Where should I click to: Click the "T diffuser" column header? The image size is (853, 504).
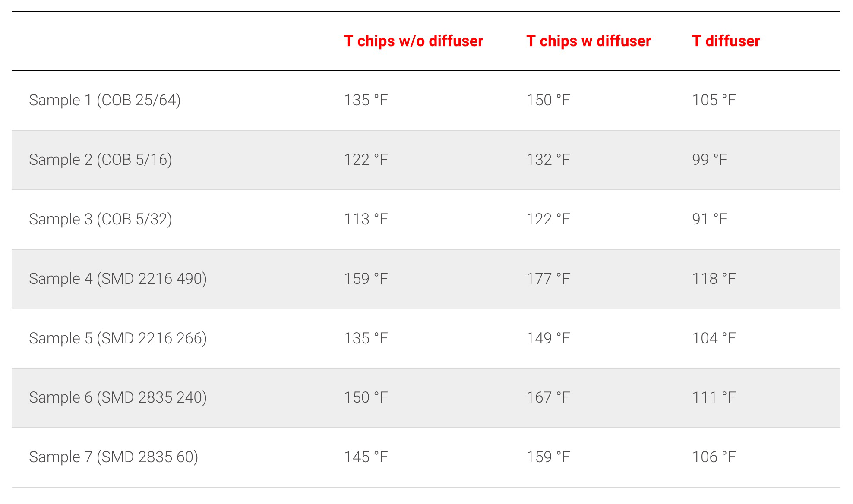[x=726, y=41]
